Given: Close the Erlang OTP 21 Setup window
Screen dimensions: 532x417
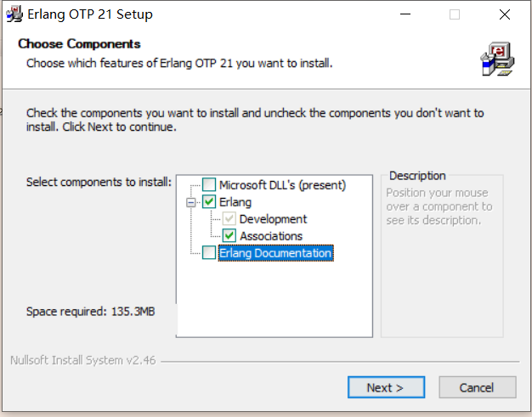Looking at the screenshot, I should pos(504,14).
